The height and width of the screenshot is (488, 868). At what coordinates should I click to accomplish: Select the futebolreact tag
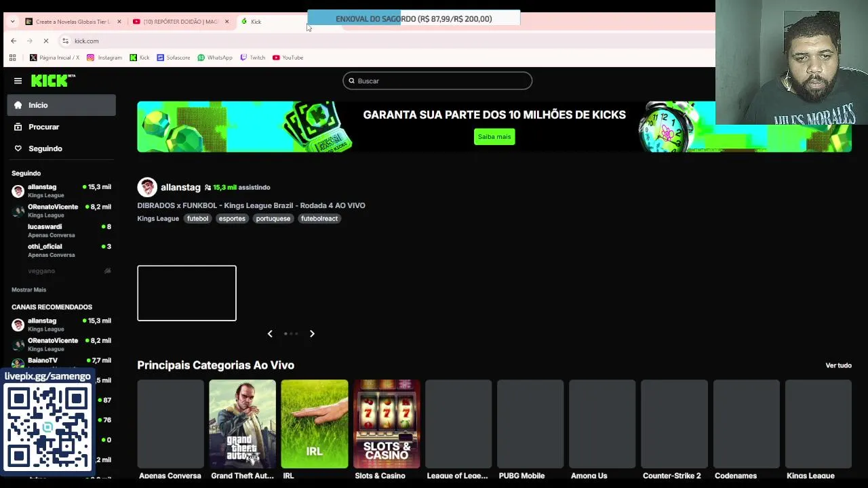pyautogui.click(x=319, y=218)
